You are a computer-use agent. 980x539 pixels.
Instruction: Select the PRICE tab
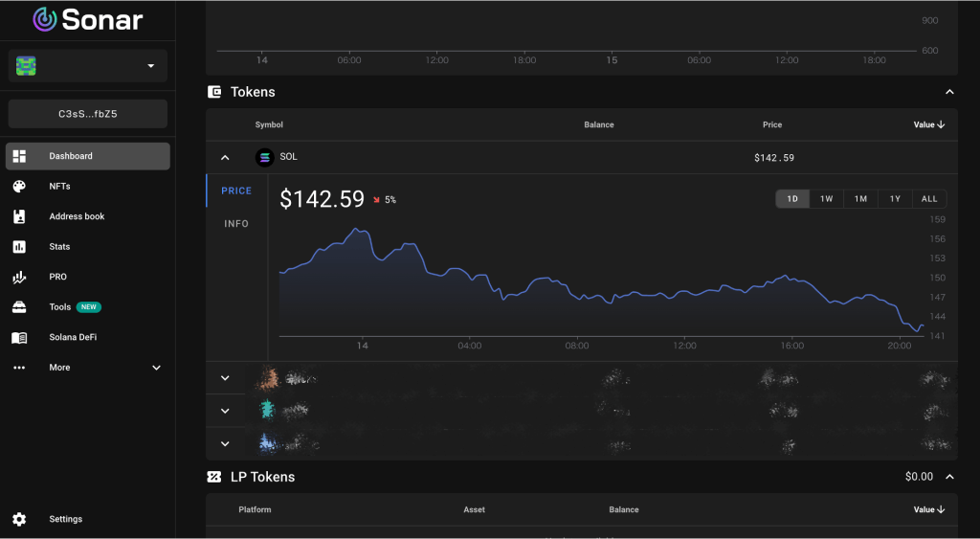point(236,191)
